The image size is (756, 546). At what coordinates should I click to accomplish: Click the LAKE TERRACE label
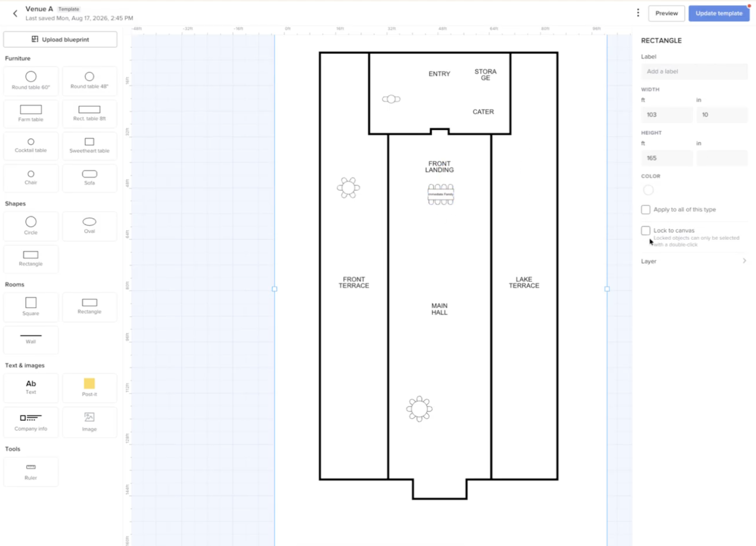coord(524,282)
